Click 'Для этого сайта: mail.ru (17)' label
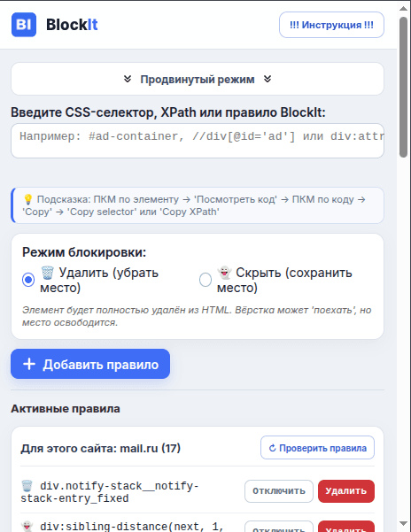The width and height of the screenshot is (411, 532). (100, 448)
